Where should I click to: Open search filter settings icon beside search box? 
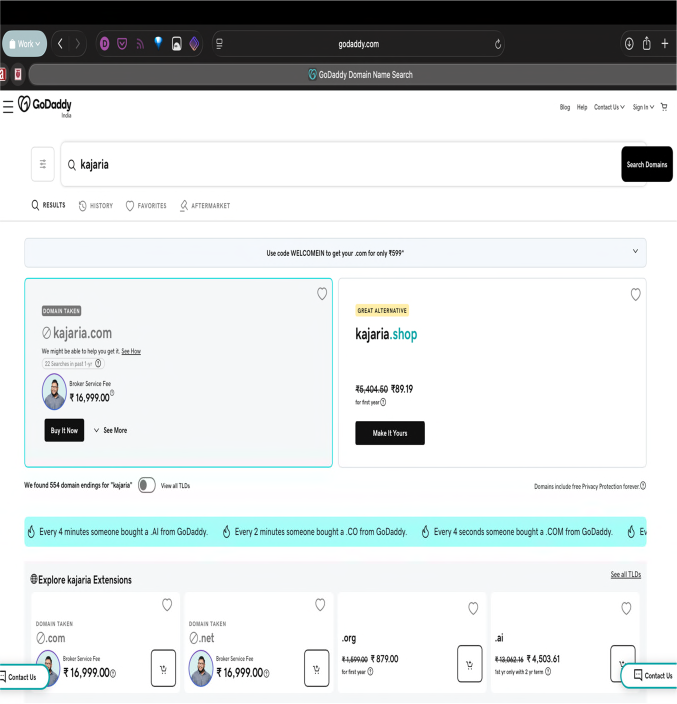[x=43, y=164]
